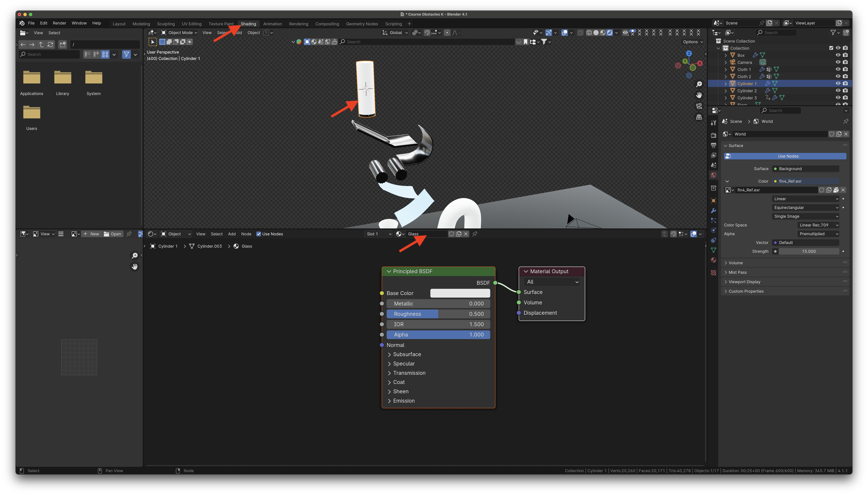The height and width of the screenshot is (495, 868).
Task: Click the Strength value field showing 15.000
Action: click(x=809, y=251)
